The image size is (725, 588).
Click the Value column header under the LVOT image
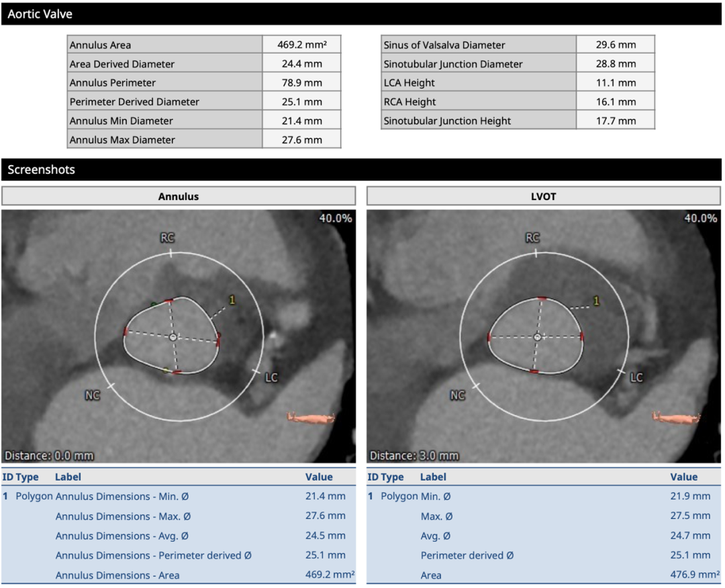click(x=683, y=477)
